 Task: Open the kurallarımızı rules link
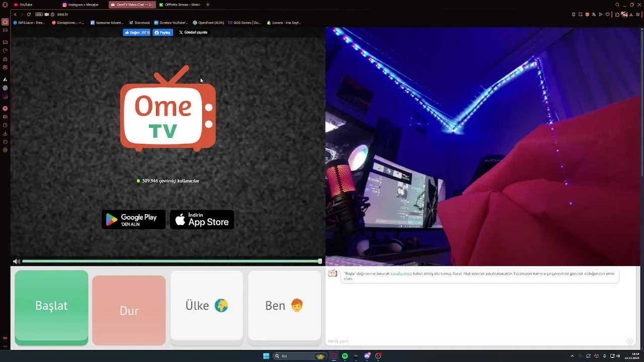(x=401, y=274)
